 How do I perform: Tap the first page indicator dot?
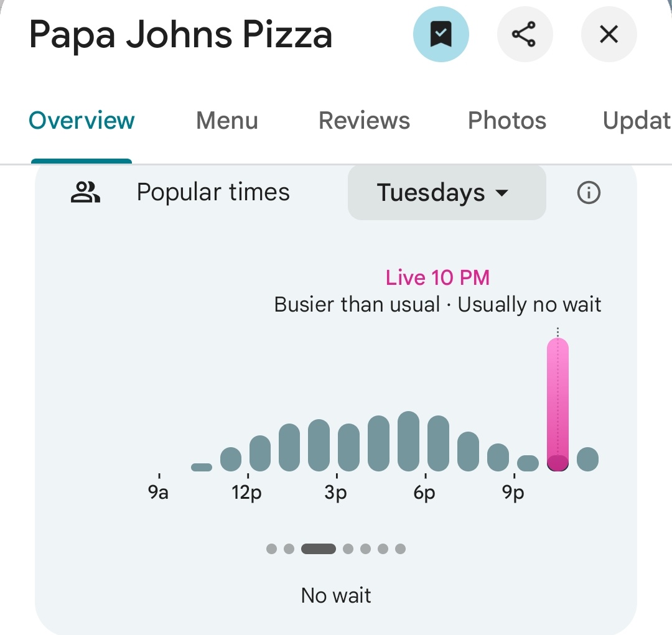click(271, 549)
